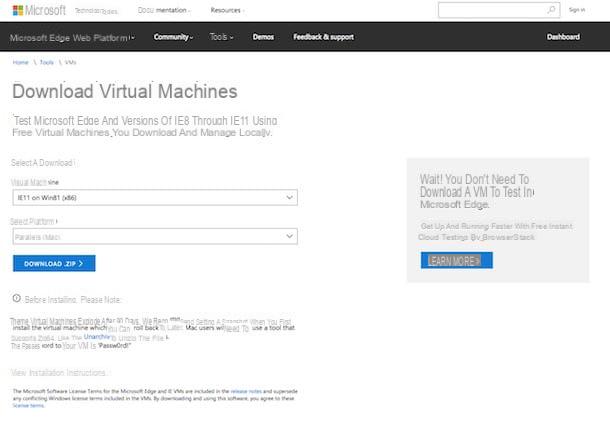Open the Select Platform dropdown
Viewport: 610px width, 427px height.
point(155,236)
